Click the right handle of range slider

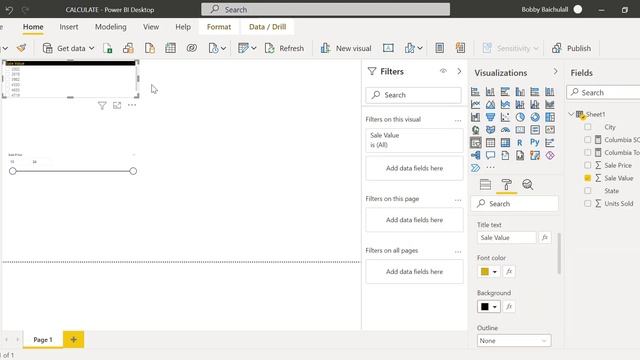coord(133,171)
